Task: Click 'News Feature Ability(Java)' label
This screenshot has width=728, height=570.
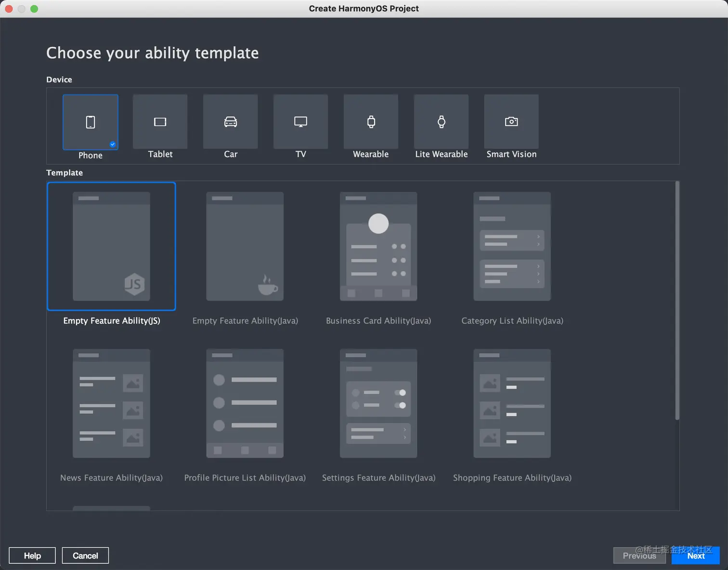Action: 111,478
